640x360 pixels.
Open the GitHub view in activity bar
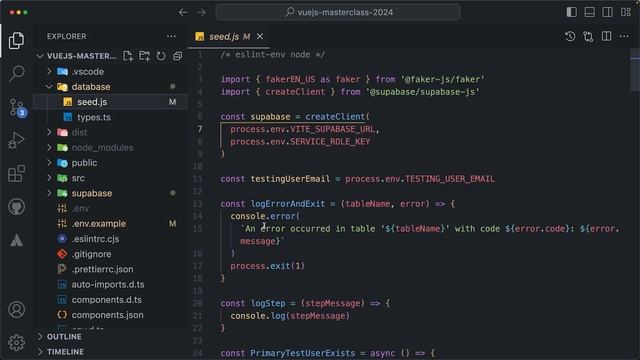tap(16, 207)
